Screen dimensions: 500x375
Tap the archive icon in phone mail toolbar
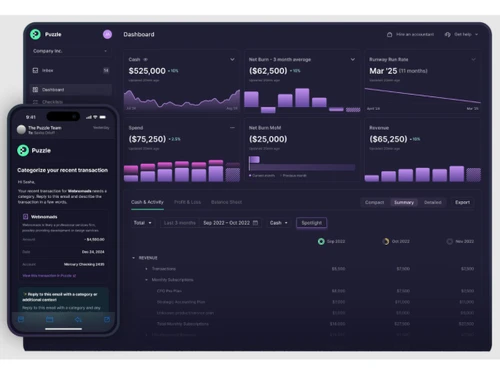pyautogui.click(x=21, y=319)
